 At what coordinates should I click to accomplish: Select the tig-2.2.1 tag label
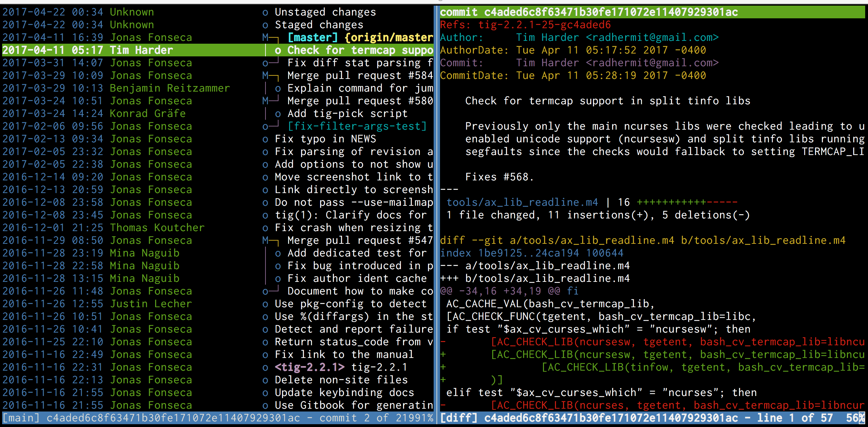309,367
